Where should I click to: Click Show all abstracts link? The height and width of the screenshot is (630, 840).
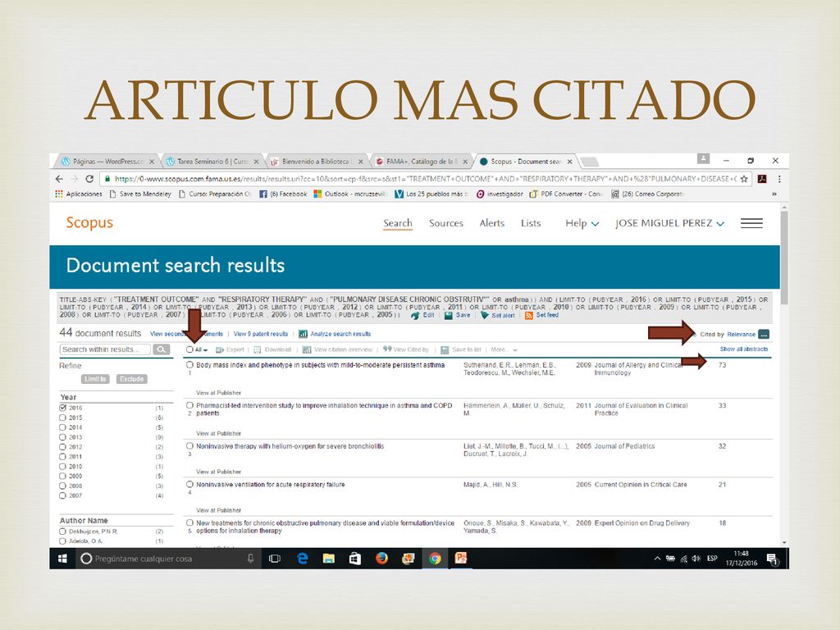pos(743,349)
